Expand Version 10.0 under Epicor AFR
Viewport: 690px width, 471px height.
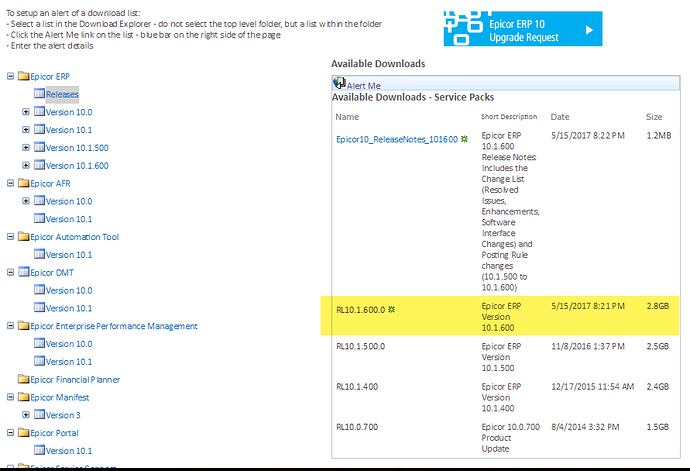tap(26, 201)
